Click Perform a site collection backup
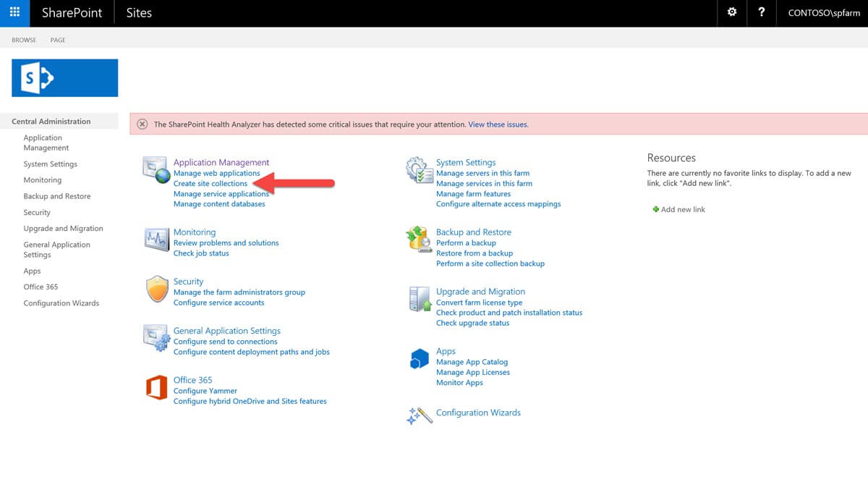 click(490, 263)
